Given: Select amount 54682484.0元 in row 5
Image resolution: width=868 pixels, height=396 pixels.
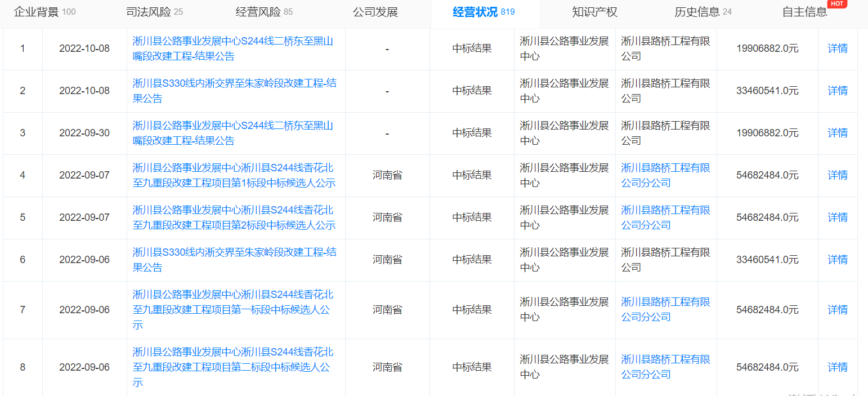Looking at the screenshot, I should point(767,217).
